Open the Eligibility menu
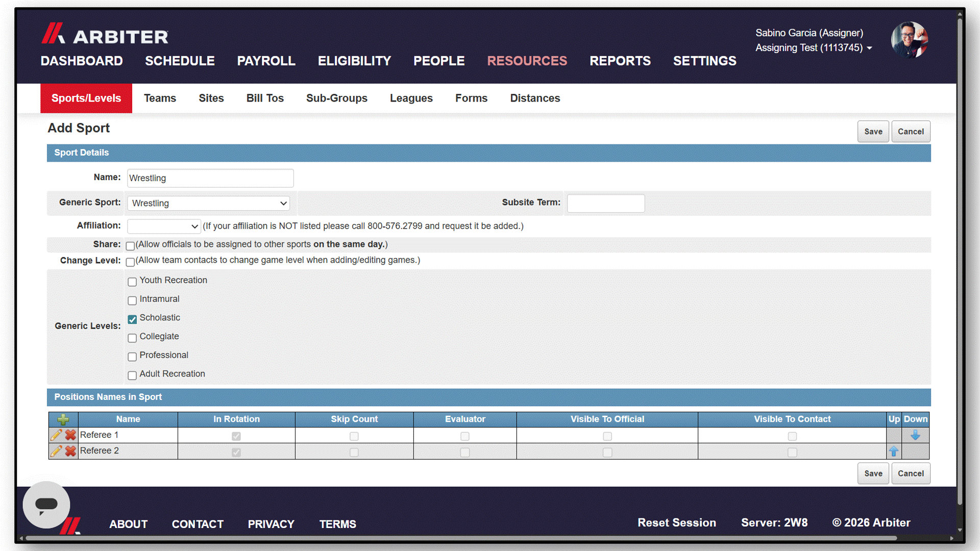This screenshot has width=980, height=551. (x=354, y=61)
